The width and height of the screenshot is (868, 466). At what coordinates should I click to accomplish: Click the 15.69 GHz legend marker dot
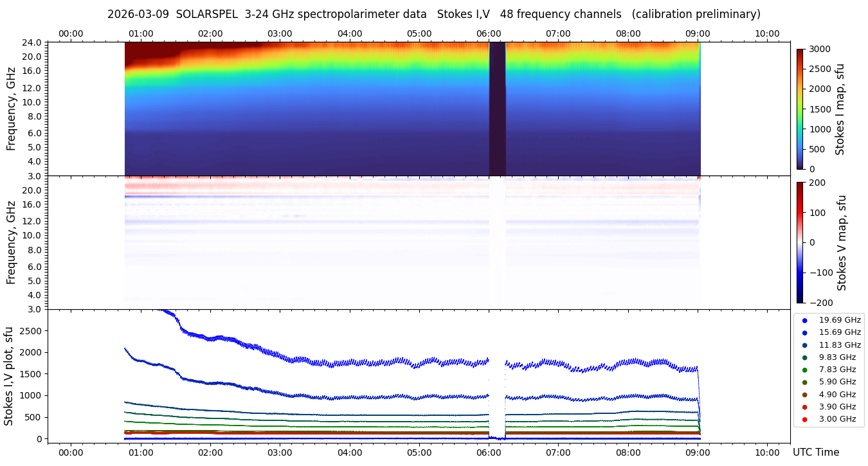point(804,332)
